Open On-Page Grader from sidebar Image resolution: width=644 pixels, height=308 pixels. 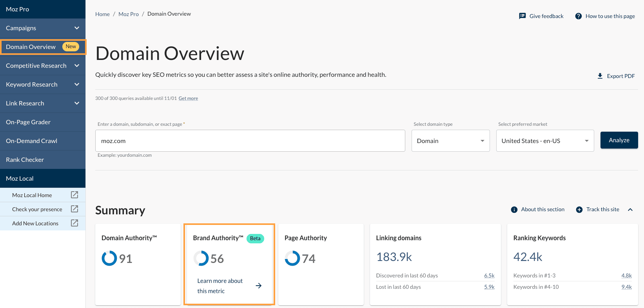coord(28,122)
